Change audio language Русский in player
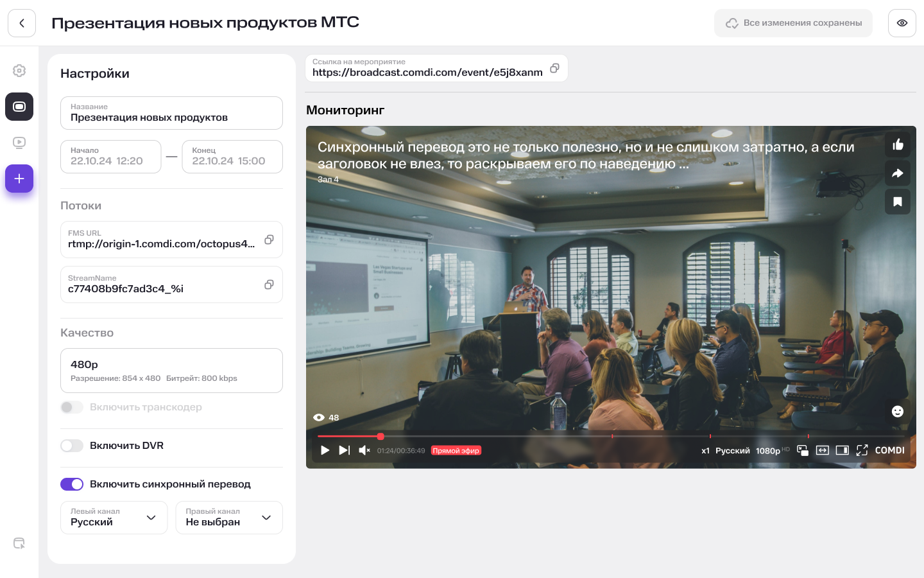This screenshot has width=924, height=578. tap(733, 451)
